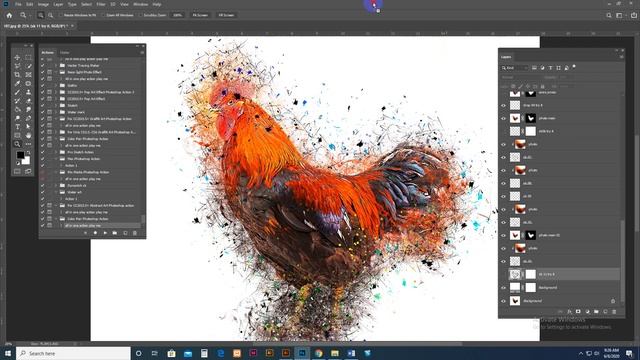640x360 pixels.
Task: Uncheck the Vector Tracing Maker action set
Action: click(42, 65)
